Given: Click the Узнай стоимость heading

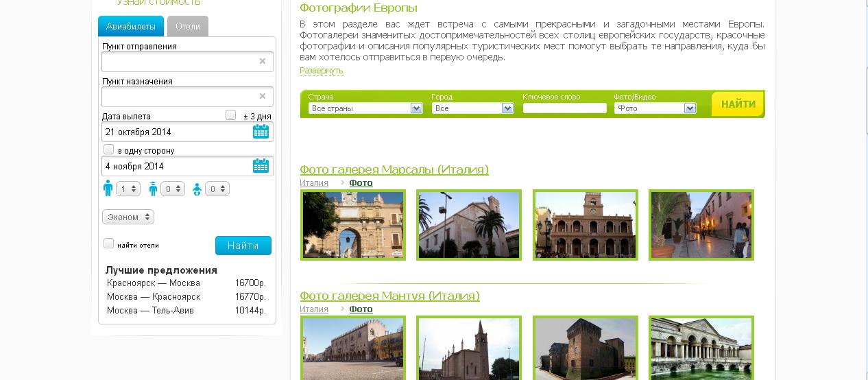Looking at the screenshot, I should [158, 3].
